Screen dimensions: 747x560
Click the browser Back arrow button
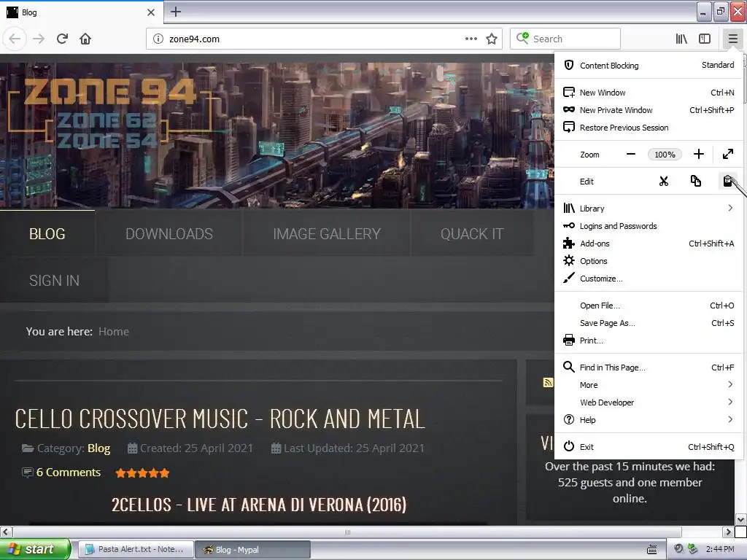[x=15, y=39]
